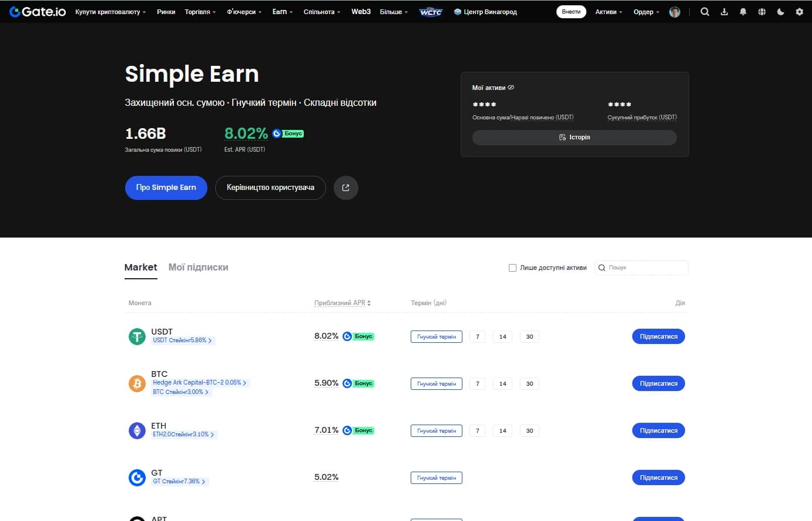This screenshot has width=812, height=521.
Task: Open the WCTC competition icon
Action: click(431, 12)
